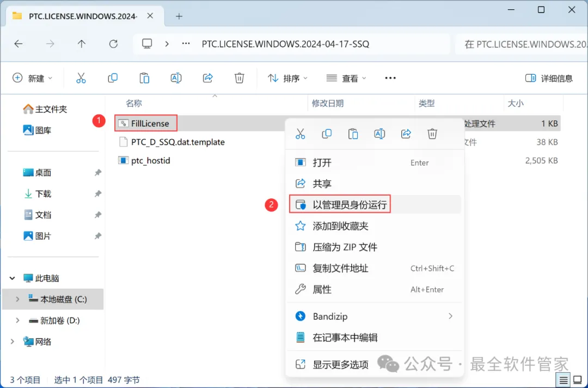The width and height of the screenshot is (588, 388).
Task: Sort by the 名称 column header
Action: pyautogui.click(x=133, y=103)
